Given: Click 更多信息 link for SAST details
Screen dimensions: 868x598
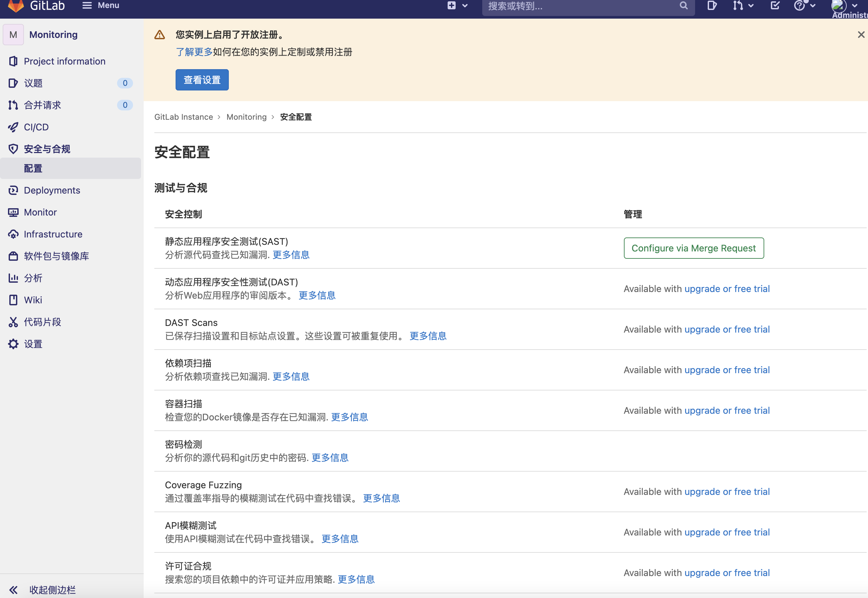Looking at the screenshot, I should pos(291,255).
